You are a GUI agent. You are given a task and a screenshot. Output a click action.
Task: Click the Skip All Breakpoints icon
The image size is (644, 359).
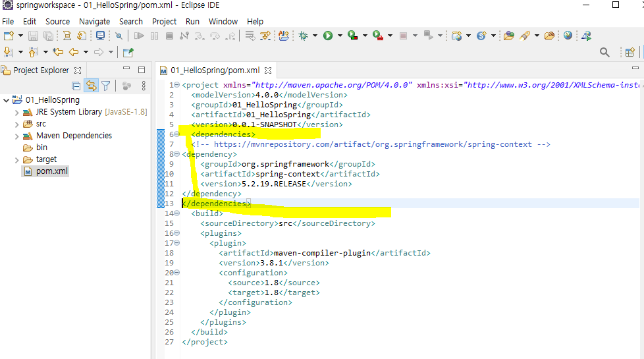pyautogui.click(x=119, y=36)
